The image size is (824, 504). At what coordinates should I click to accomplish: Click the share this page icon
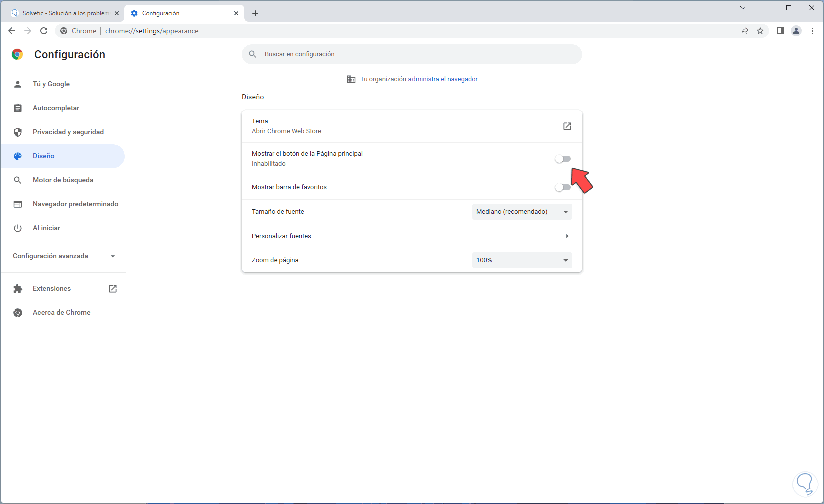point(744,31)
